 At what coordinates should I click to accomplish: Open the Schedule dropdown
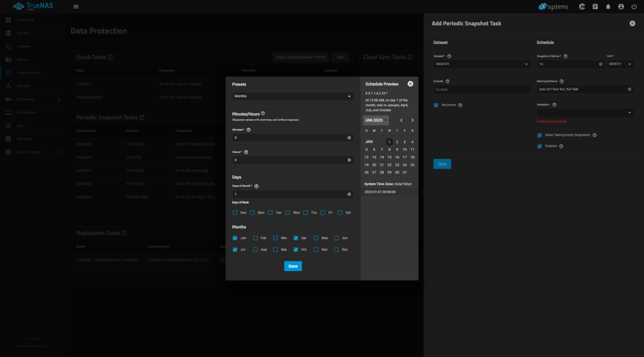pyautogui.click(x=585, y=113)
